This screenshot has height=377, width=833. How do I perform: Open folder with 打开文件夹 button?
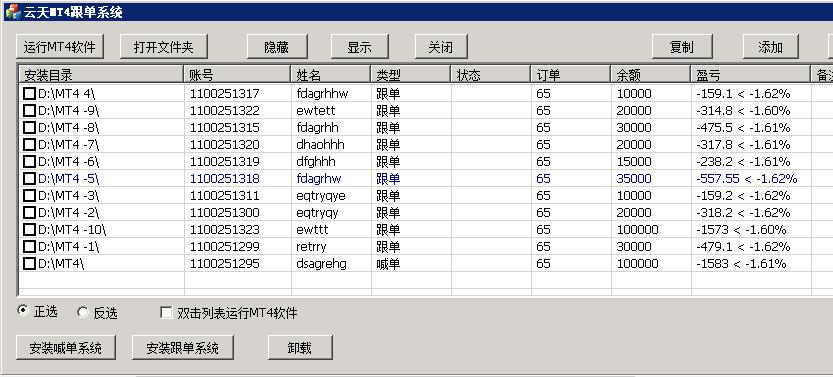[x=164, y=47]
